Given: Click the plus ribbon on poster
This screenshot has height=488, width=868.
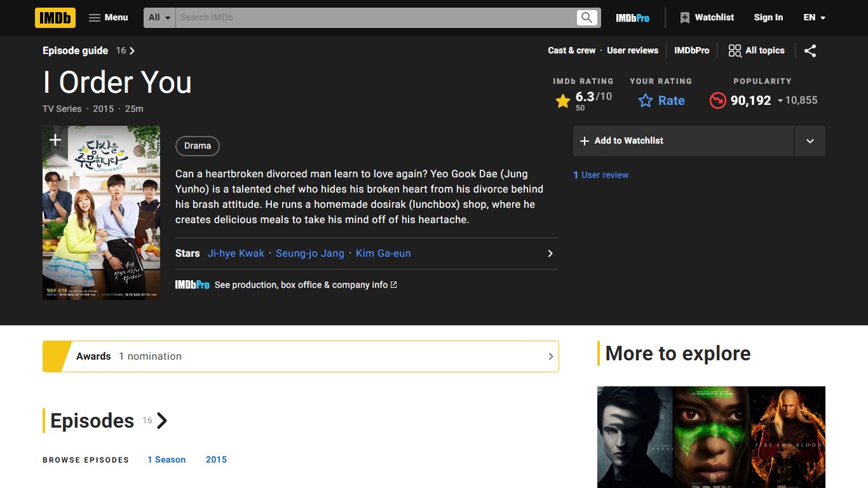Looking at the screenshot, I should pos(55,140).
